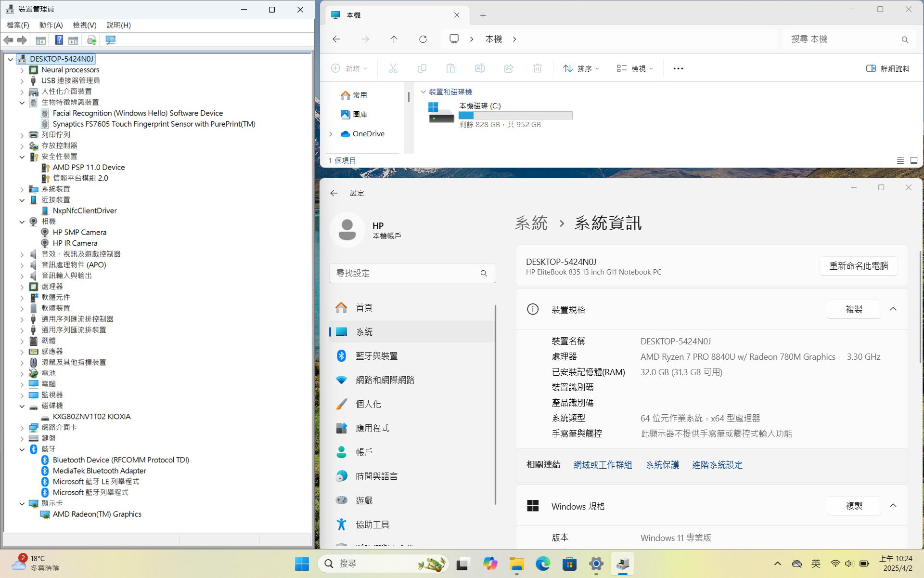924x578 pixels.
Task: Click the copy icon in File Explorer
Action: point(422,68)
